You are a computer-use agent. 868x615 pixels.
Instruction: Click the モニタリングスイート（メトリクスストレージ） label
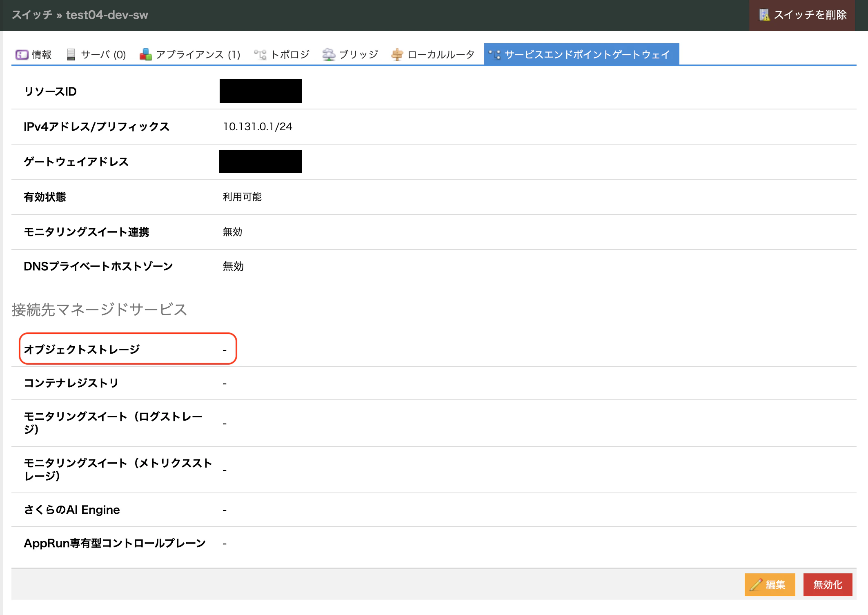click(x=118, y=470)
